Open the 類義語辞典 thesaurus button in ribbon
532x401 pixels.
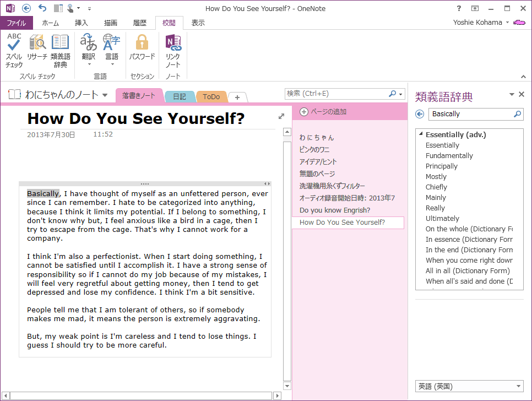click(61, 51)
